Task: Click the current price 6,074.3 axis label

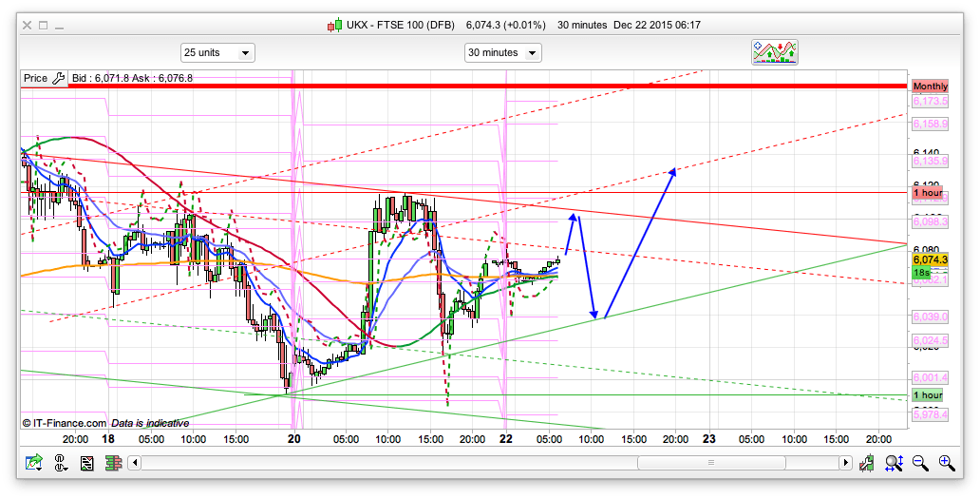Action: [928, 259]
